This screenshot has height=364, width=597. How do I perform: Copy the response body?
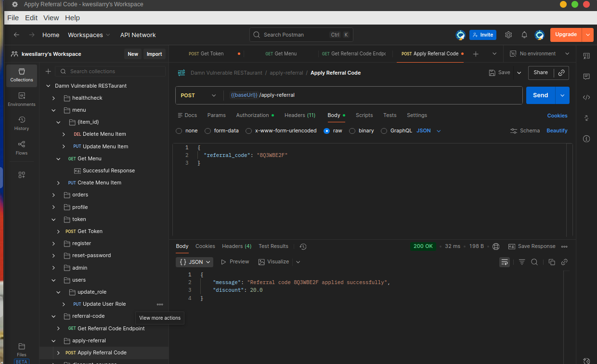click(x=551, y=261)
